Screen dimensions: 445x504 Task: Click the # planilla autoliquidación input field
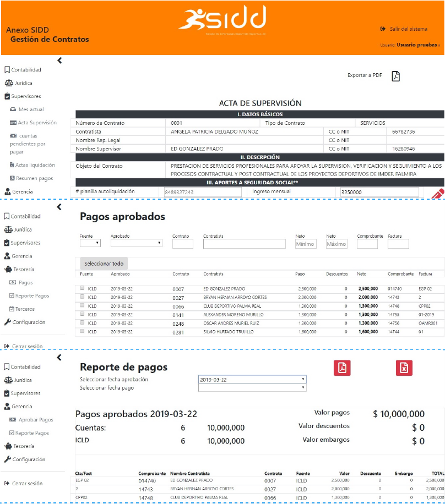coord(203,192)
